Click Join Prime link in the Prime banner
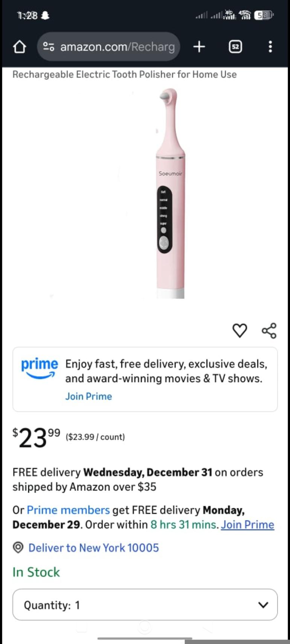290x644 pixels. (x=88, y=396)
